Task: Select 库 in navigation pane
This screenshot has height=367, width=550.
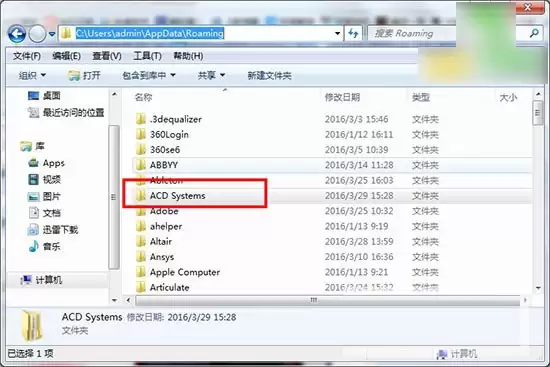Action: [x=33, y=146]
